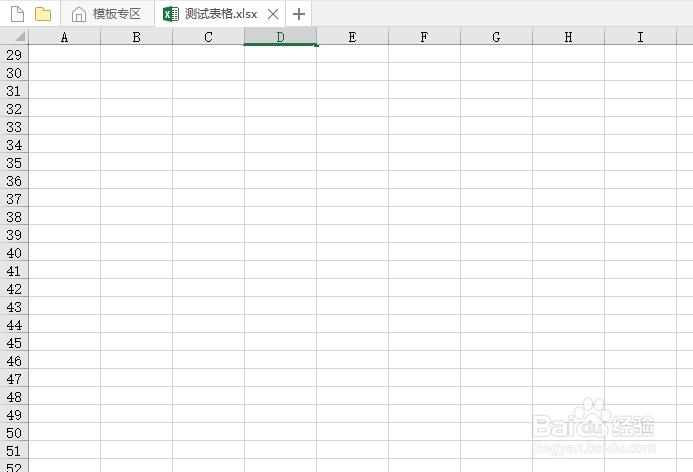Select column E header
Viewport: 693px width, 472px height.
click(x=353, y=37)
